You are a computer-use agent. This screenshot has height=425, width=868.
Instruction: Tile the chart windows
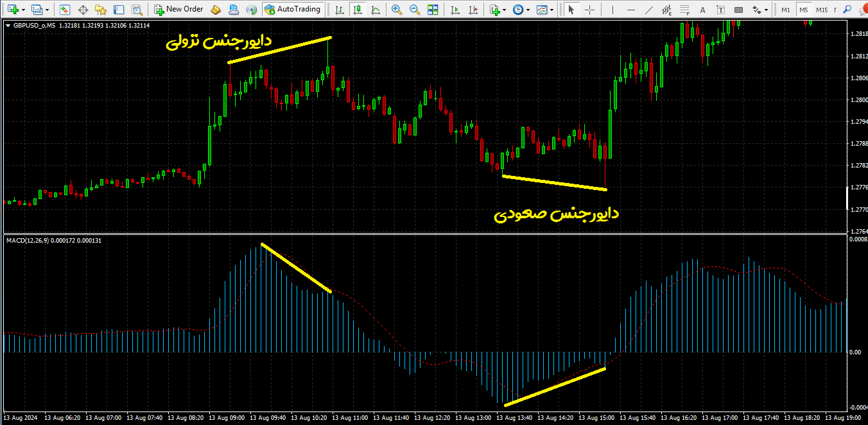[x=433, y=10]
